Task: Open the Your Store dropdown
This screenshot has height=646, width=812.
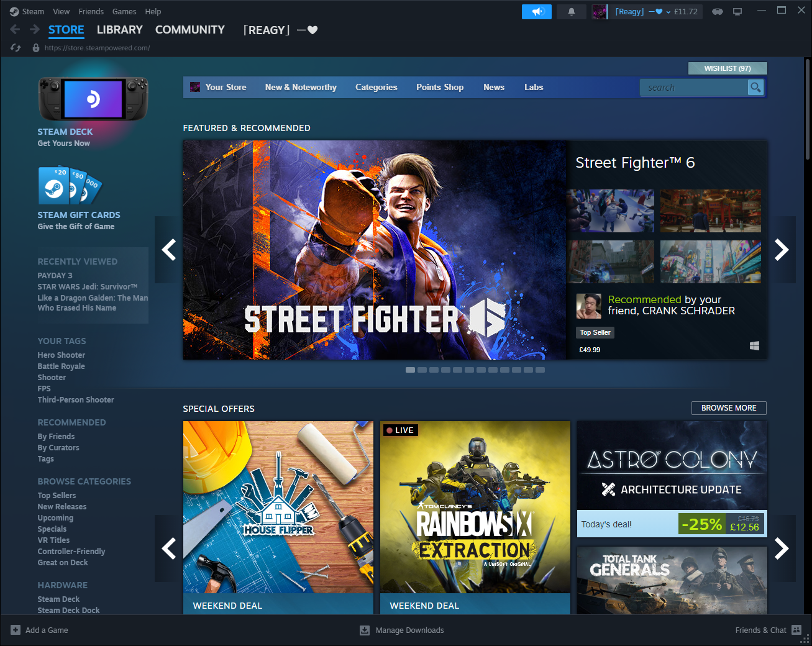Action: [226, 87]
